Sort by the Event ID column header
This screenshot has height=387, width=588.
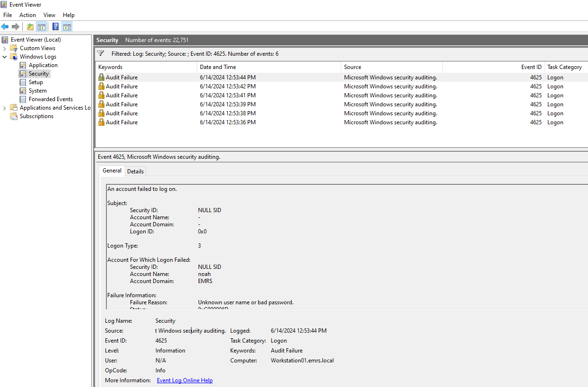point(493,67)
